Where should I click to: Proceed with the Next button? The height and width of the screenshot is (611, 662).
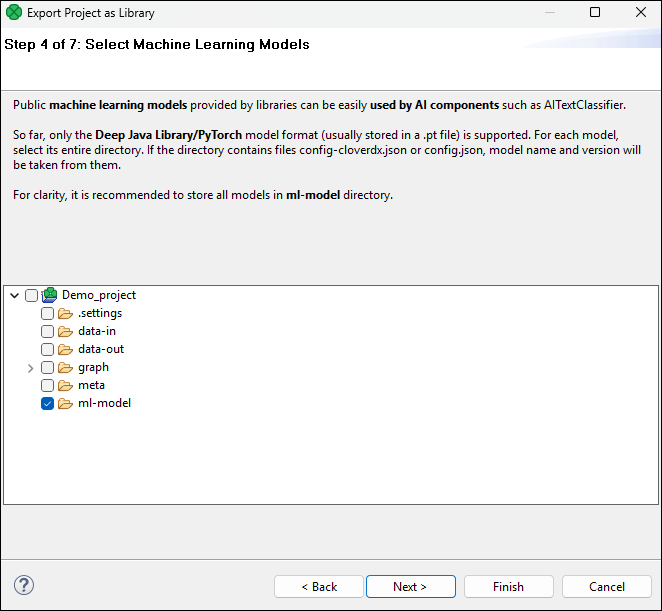[x=410, y=587]
